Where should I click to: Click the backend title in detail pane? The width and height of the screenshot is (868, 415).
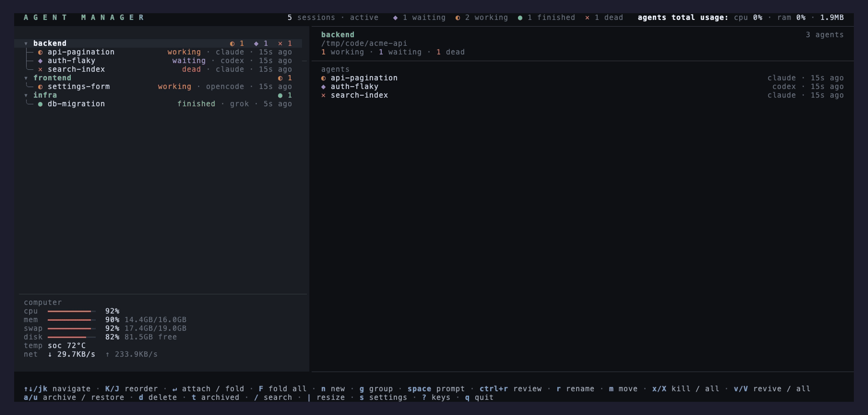pyautogui.click(x=338, y=35)
